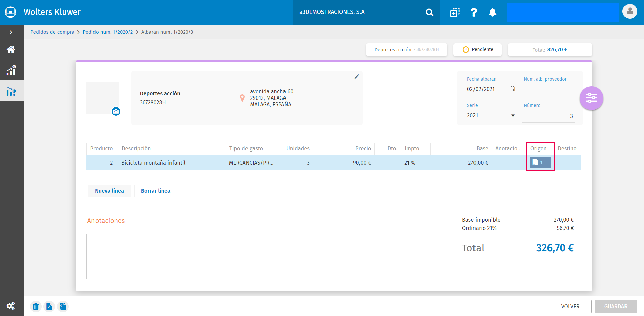Edit supplier details with pencil icon
Image resolution: width=644 pixels, height=316 pixels.
click(357, 77)
